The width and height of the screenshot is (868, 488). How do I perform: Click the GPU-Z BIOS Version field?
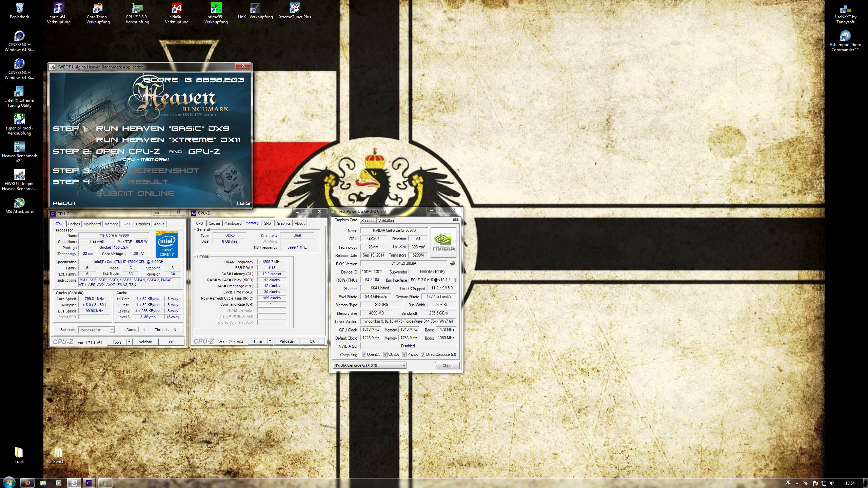point(404,263)
